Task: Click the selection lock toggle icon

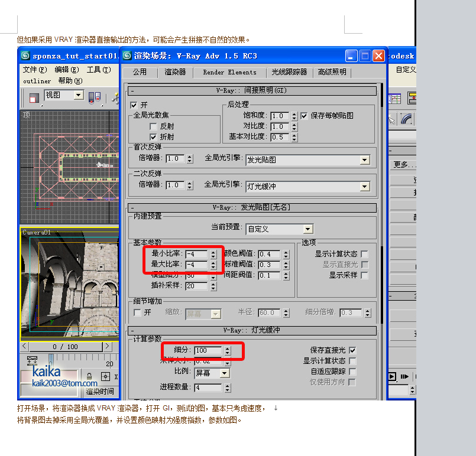Action: (x=89, y=377)
